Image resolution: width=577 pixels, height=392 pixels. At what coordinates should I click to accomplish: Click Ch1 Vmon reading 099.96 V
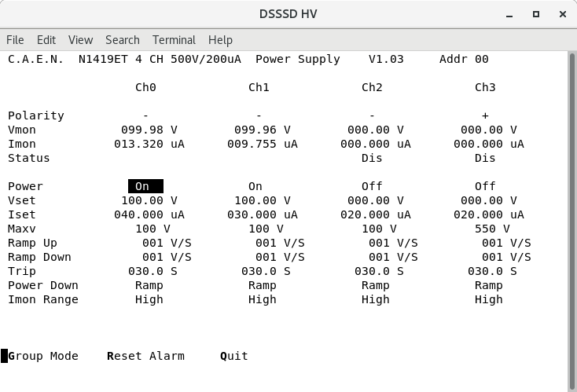(263, 130)
